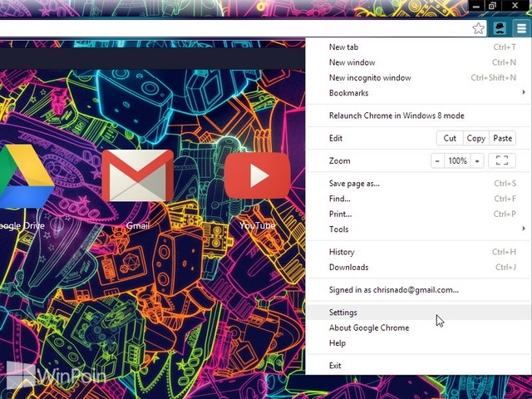The height and width of the screenshot is (399, 532).
Task: Open the mustache hat extension icon
Action: tap(500, 28)
